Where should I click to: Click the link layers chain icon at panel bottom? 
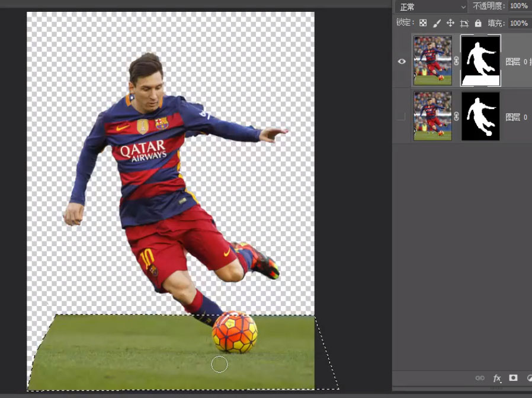480,378
